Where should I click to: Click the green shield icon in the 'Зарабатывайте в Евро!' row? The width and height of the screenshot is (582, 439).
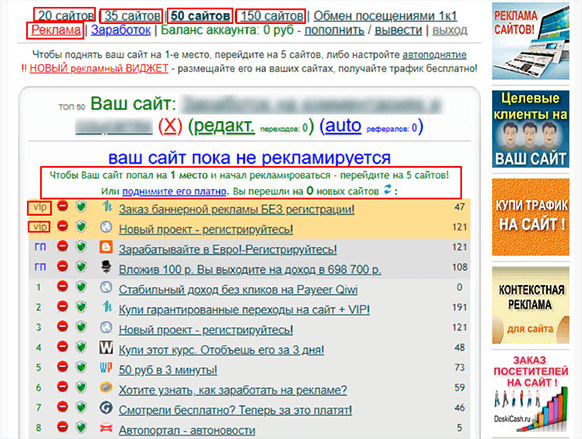[x=81, y=246]
